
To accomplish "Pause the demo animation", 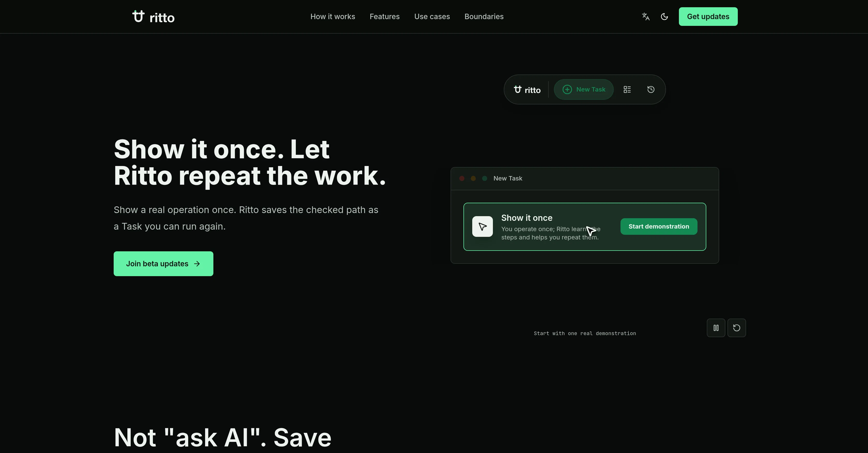I will click(x=716, y=328).
